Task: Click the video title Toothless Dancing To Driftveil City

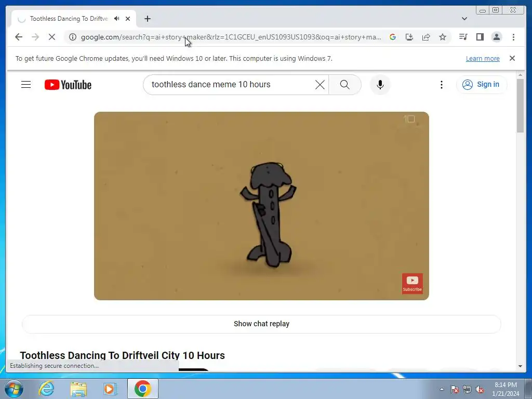Action: point(122,355)
